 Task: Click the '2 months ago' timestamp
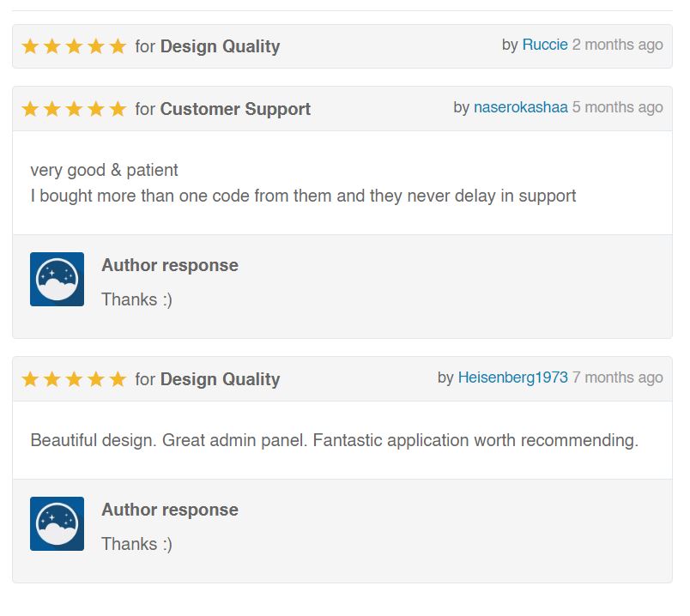(x=617, y=45)
